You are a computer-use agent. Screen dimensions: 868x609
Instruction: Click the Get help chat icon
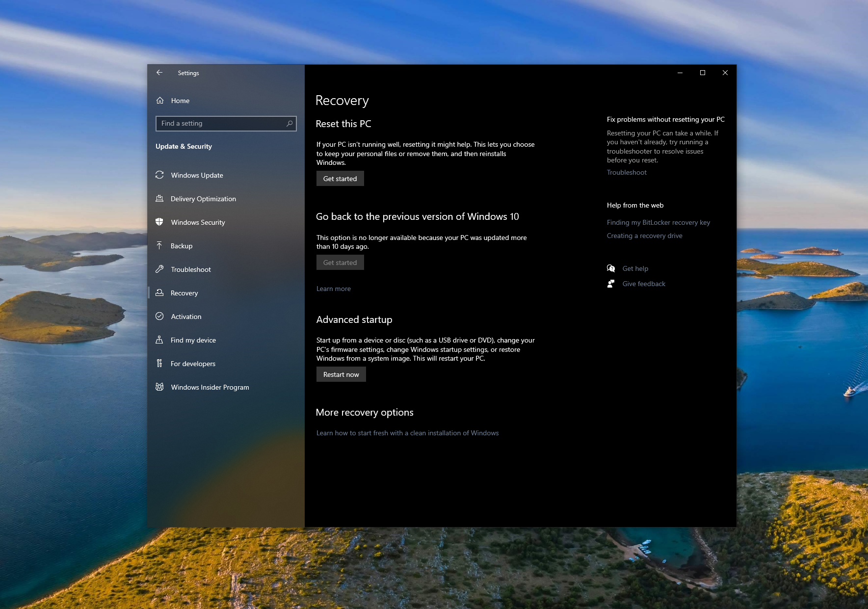click(x=611, y=268)
